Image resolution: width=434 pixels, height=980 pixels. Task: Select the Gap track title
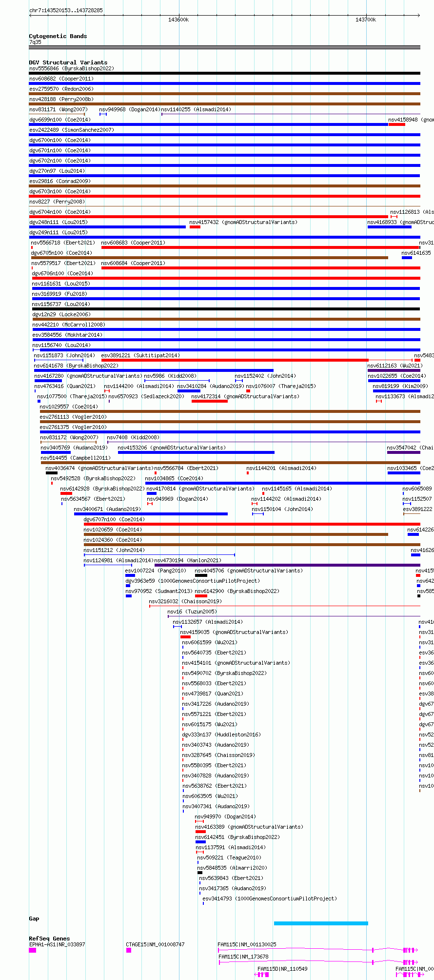34,919
